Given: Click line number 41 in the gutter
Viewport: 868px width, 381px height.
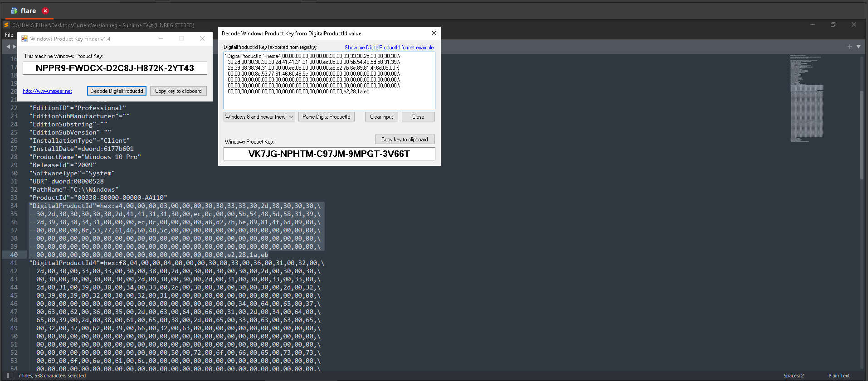Looking at the screenshot, I should pyautogui.click(x=14, y=263).
